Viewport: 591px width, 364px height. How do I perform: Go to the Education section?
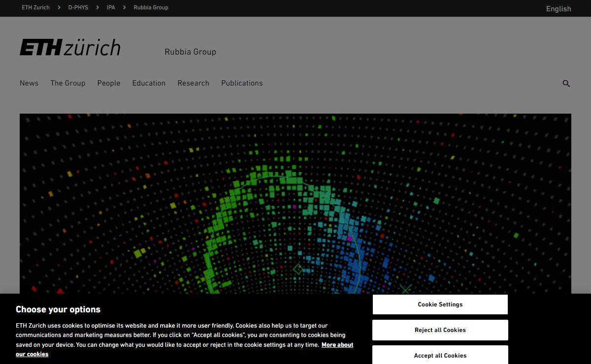pos(149,83)
